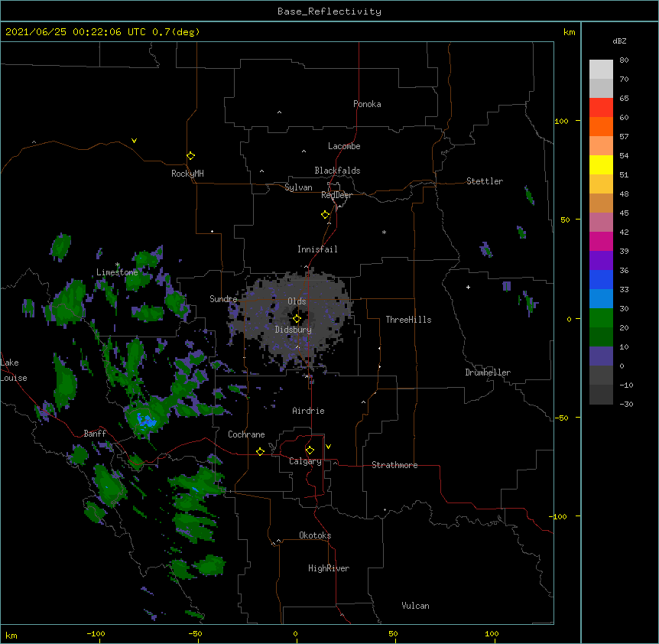Viewport: 659px width, 644px height.
Task: Click the Cochrane city label
Action: [246, 434]
